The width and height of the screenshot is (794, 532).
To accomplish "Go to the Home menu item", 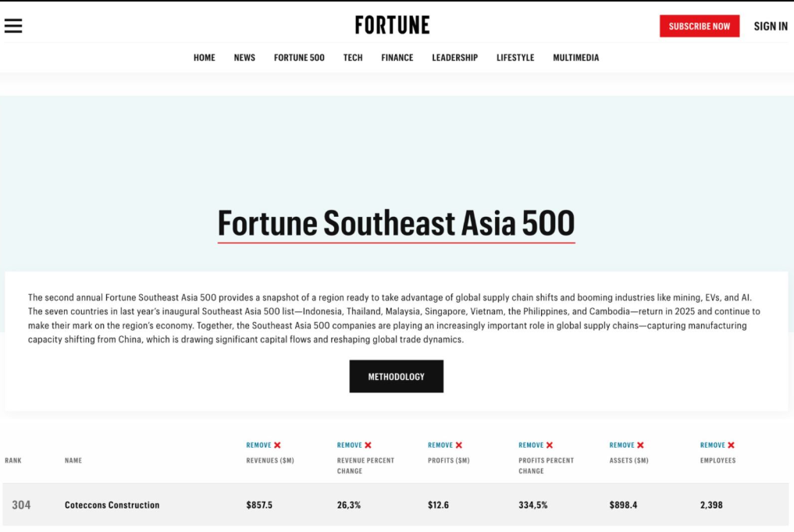I will click(205, 58).
